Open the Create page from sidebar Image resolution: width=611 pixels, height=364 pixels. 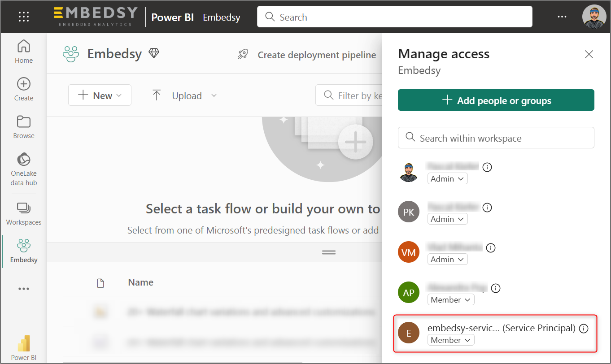23,89
